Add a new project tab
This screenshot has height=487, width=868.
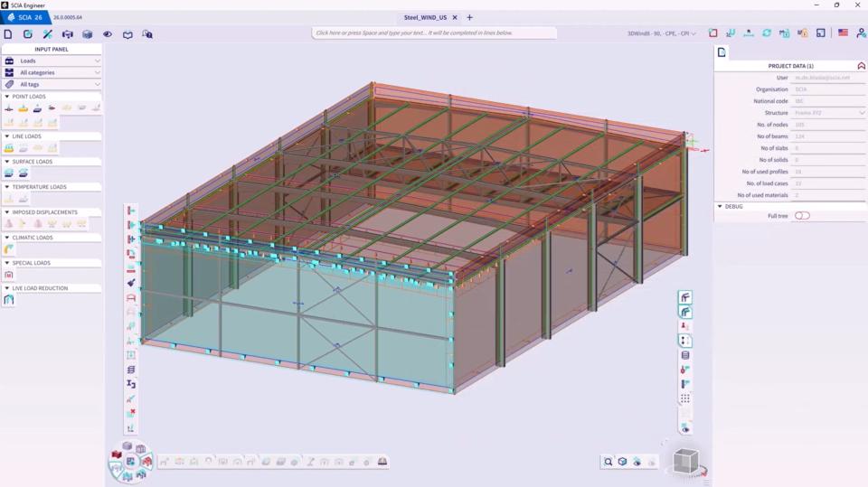469,17
